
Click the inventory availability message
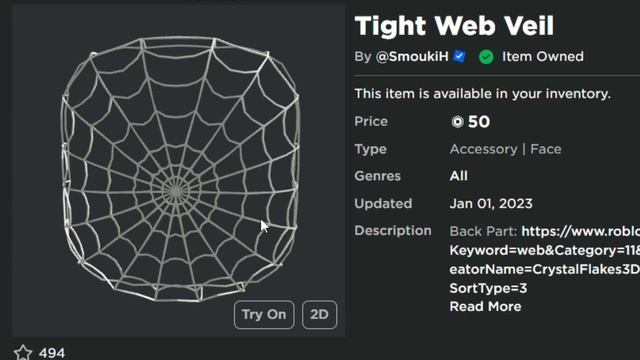tap(482, 94)
